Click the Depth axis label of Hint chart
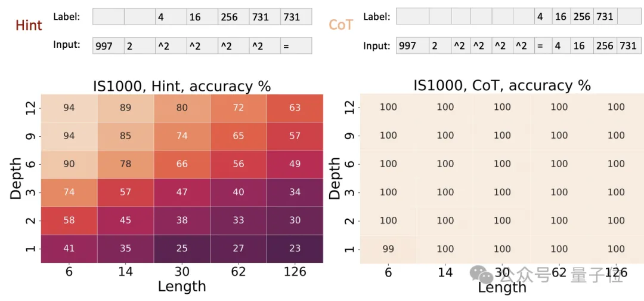644x301 pixels. pyautogui.click(x=16, y=177)
